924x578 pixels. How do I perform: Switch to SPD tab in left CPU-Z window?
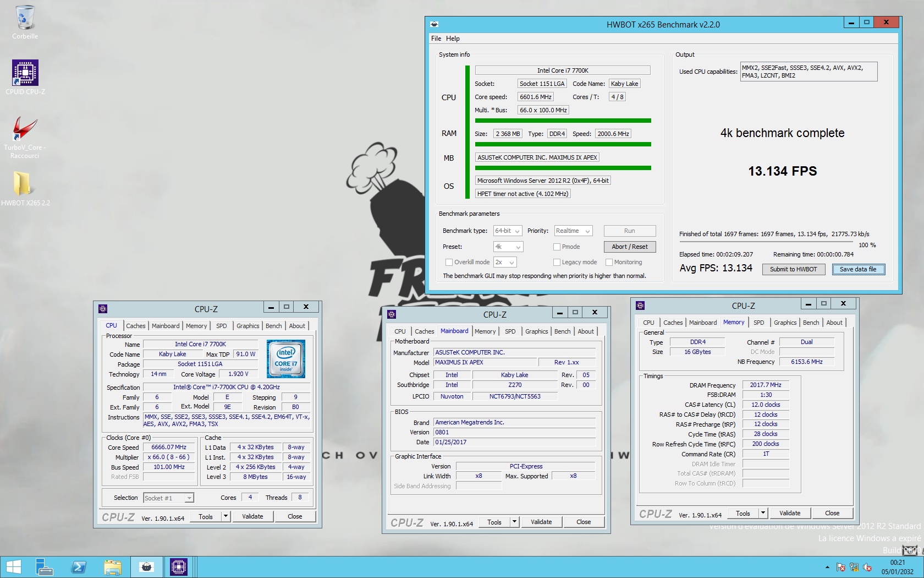(222, 326)
